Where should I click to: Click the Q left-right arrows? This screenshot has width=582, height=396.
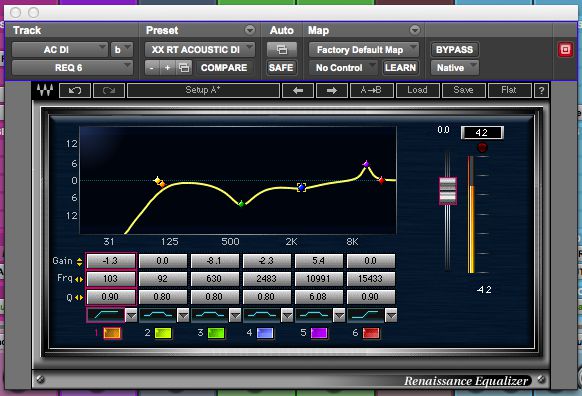click(79, 297)
